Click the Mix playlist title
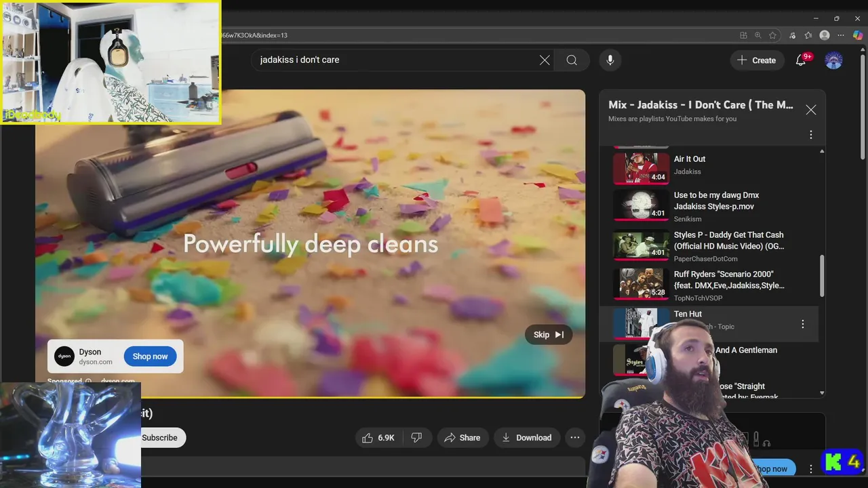 (x=701, y=104)
